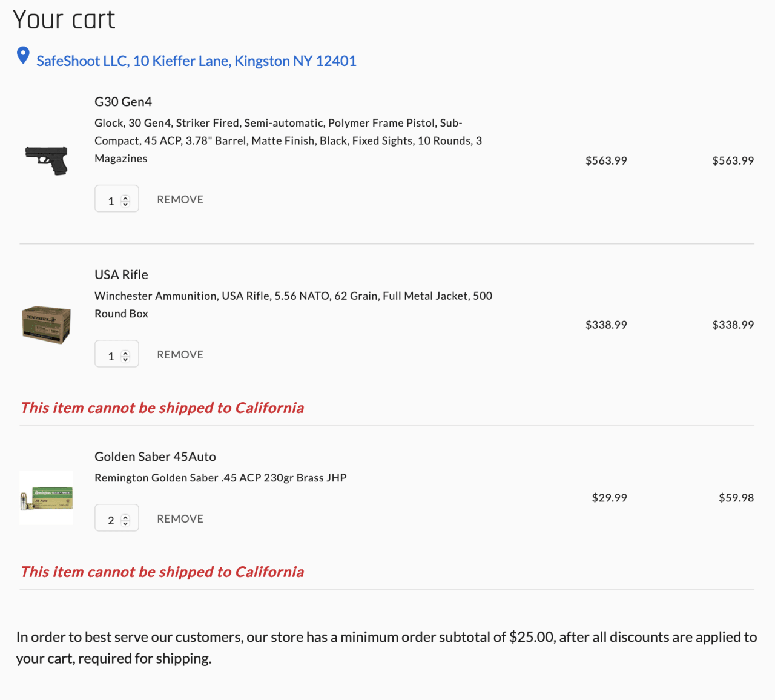Remove the G30 Gen4 from cart
This screenshot has width=775, height=700.
click(180, 199)
